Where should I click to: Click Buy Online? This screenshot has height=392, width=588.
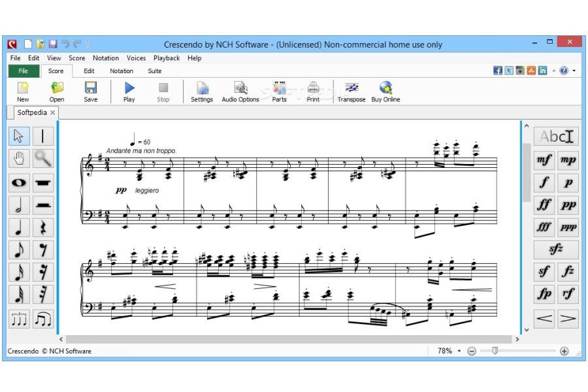pos(385,92)
